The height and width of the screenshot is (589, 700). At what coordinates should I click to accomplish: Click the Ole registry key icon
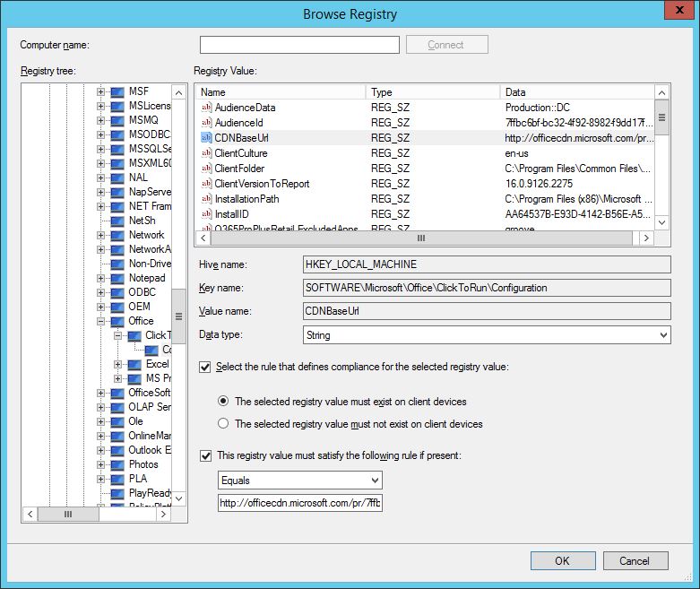pos(117,421)
